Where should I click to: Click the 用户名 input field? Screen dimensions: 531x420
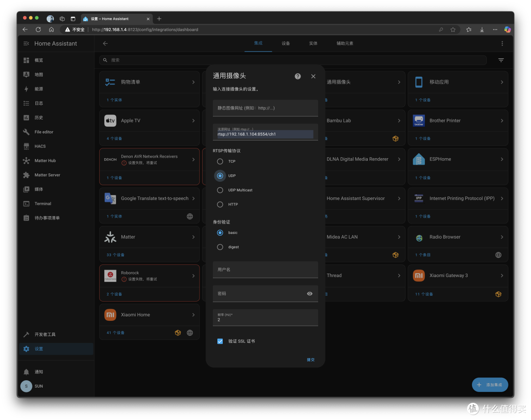point(265,270)
